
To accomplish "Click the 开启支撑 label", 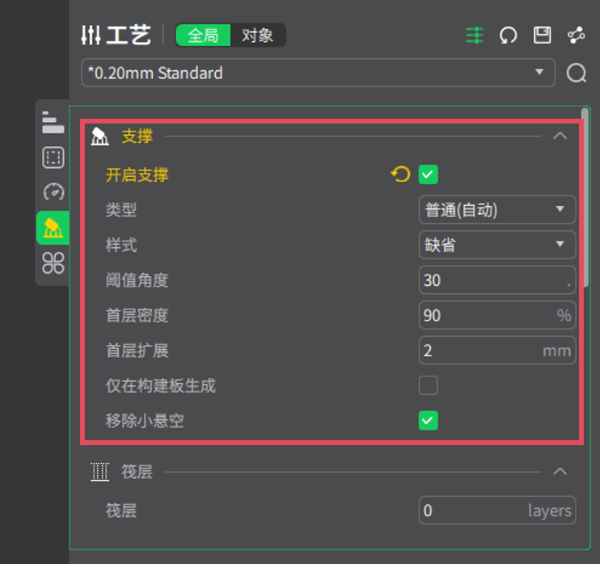I will point(137,175).
